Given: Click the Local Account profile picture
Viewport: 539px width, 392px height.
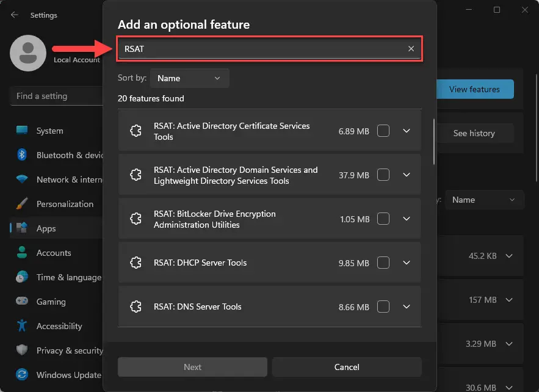Looking at the screenshot, I should point(28,53).
